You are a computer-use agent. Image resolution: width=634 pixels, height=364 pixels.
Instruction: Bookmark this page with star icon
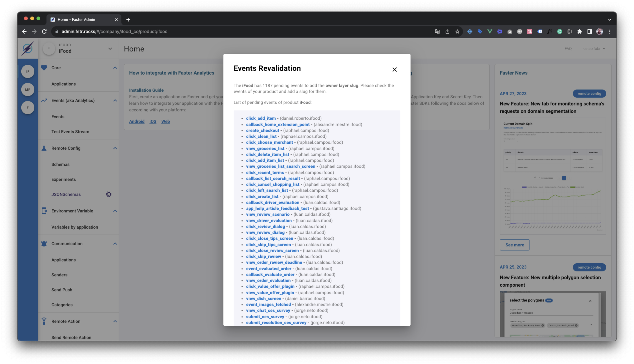pos(457,32)
